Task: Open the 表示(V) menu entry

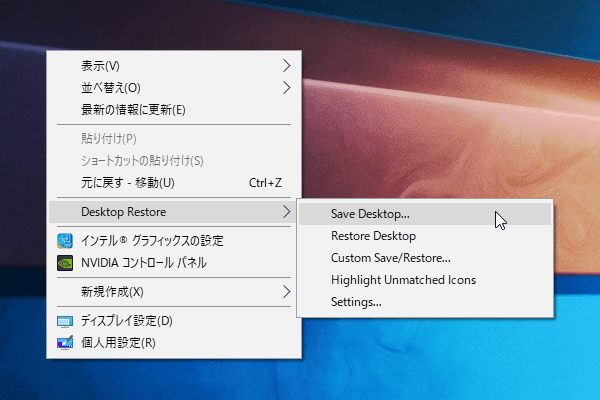Action: coord(174,66)
